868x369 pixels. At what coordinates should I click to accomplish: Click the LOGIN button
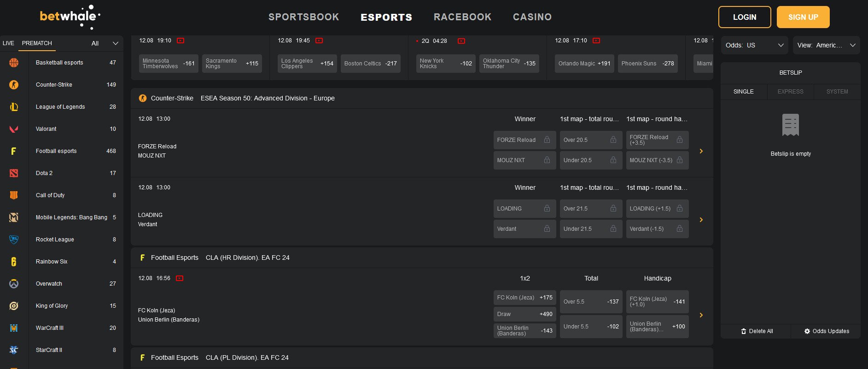[745, 17]
